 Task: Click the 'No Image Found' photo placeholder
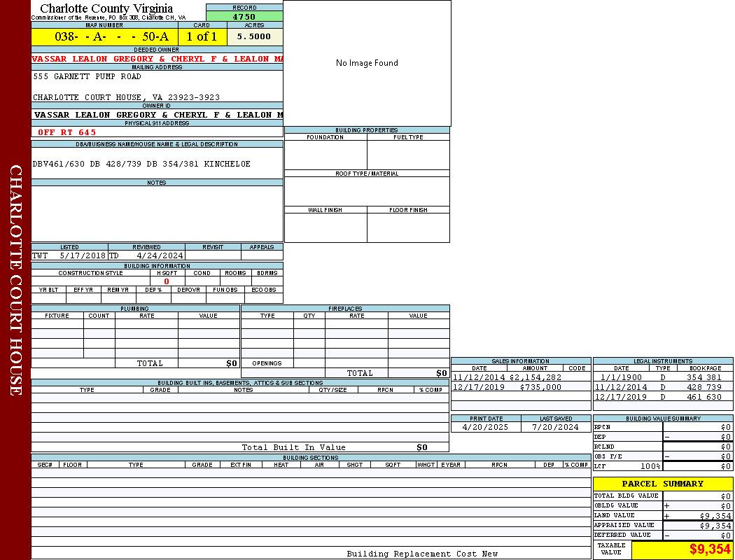367,63
